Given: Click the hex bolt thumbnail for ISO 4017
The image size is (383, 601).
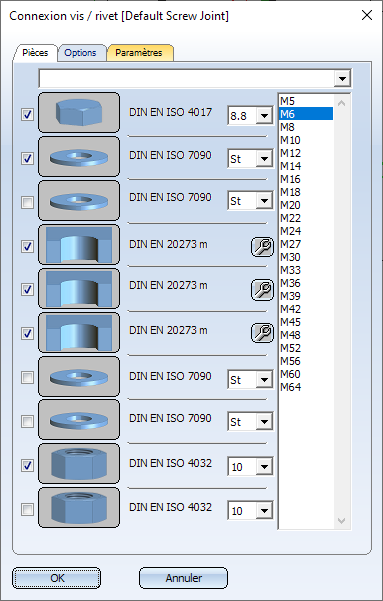Looking at the screenshot, I should point(79,113).
